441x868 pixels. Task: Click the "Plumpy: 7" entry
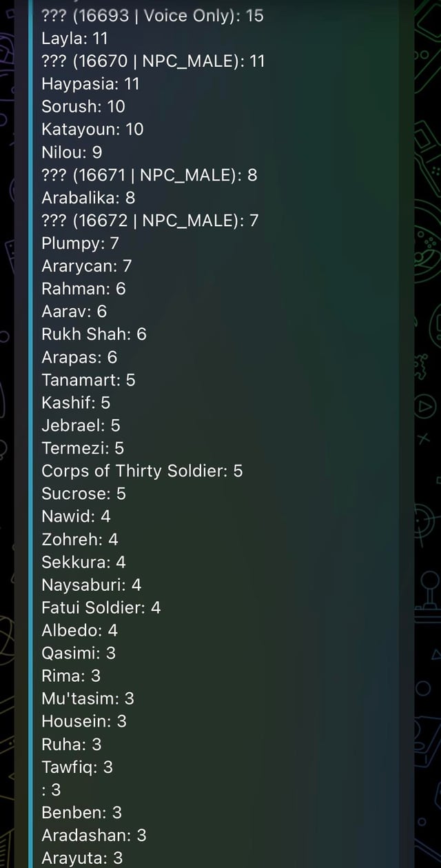click(80, 243)
